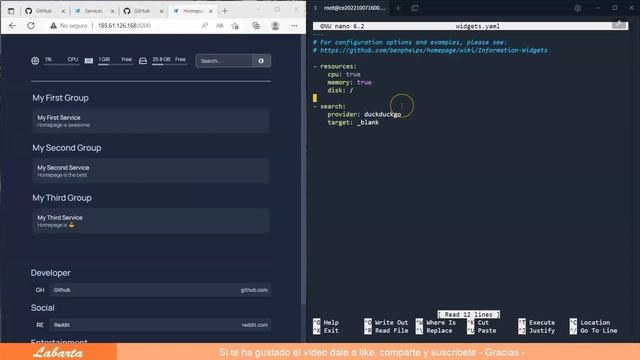Click the nano Replace shortcut
This screenshot has height=360, width=640.
434,331
